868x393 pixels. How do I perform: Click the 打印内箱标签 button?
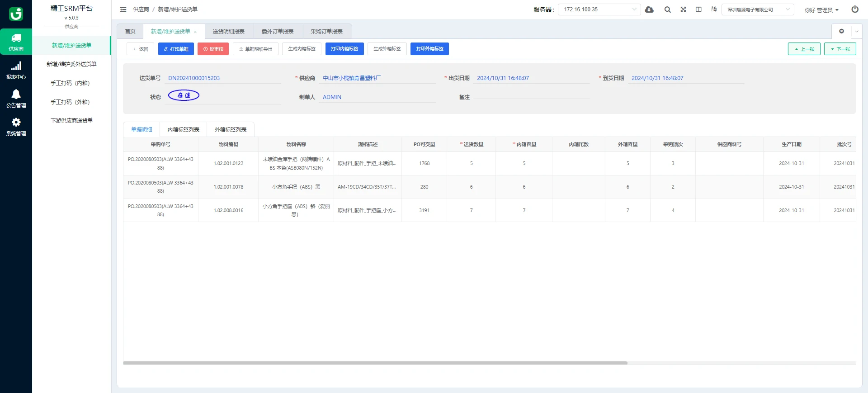pyautogui.click(x=344, y=49)
